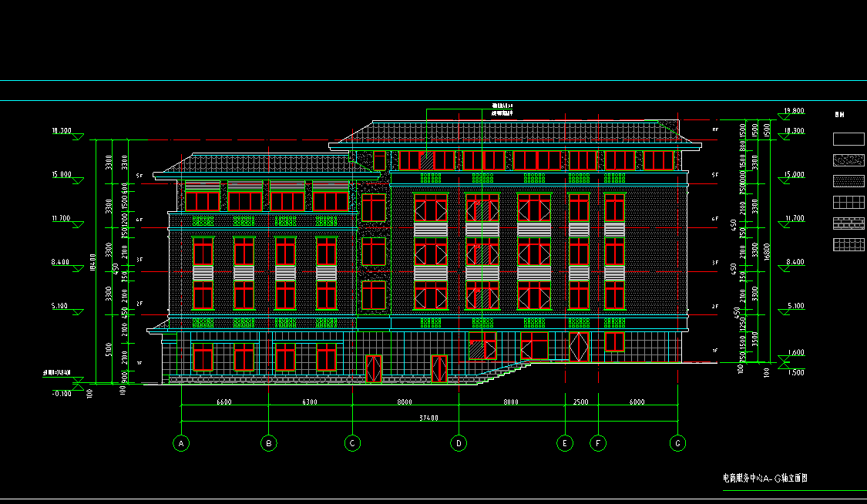Select the 37400 total dimension text
The width and height of the screenshot is (867, 504).
(428, 418)
